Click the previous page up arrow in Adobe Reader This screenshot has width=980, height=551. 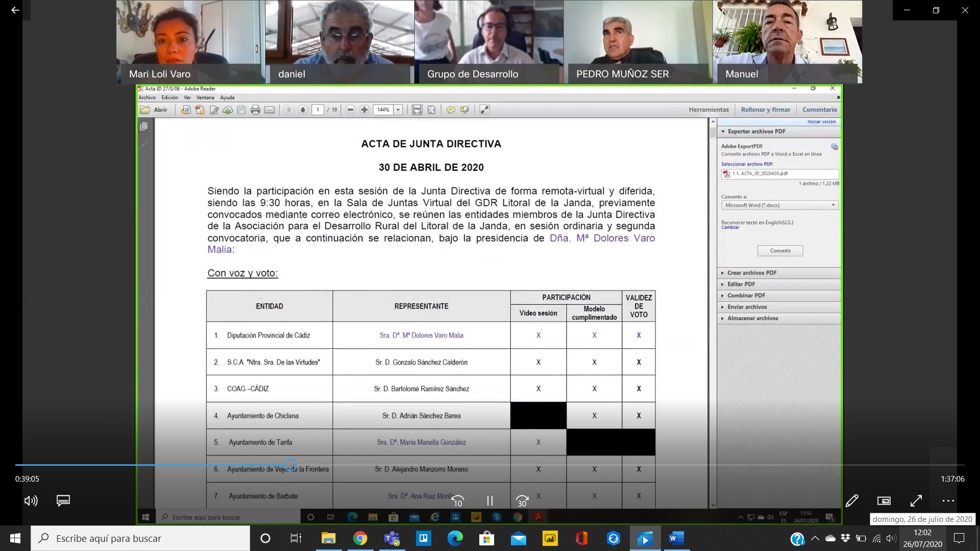(x=289, y=110)
